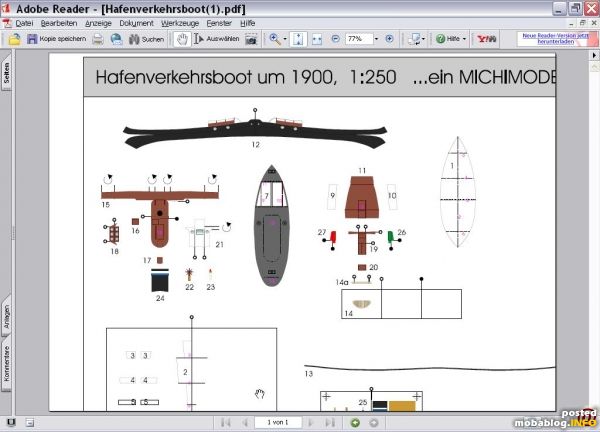Viewport: 600px width, 432px height.
Task: Choose the Zoom magnifier tool
Action: [x=275, y=39]
